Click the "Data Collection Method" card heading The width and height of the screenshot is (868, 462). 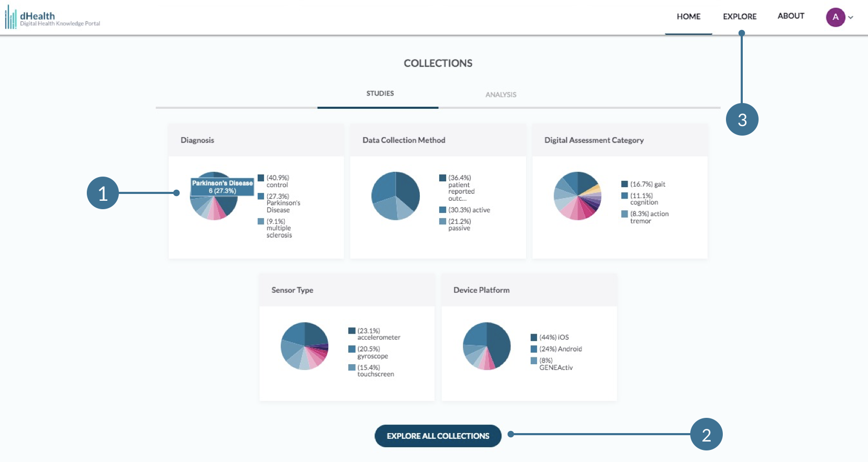[x=404, y=140]
